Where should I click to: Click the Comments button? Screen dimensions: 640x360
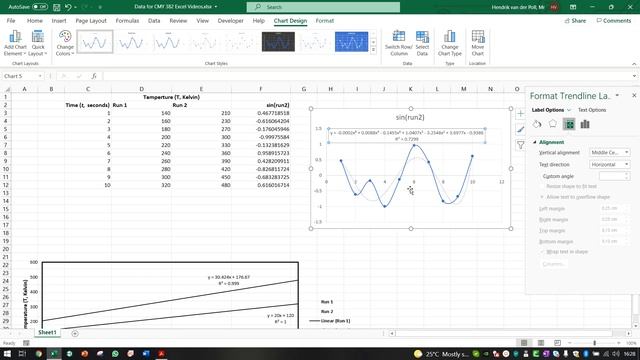(613, 20)
